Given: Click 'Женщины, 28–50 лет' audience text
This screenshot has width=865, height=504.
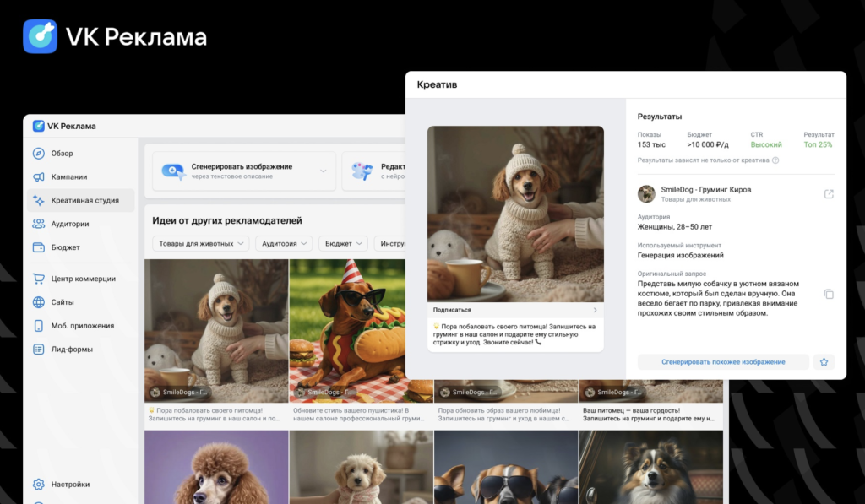Looking at the screenshot, I should point(675,226).
